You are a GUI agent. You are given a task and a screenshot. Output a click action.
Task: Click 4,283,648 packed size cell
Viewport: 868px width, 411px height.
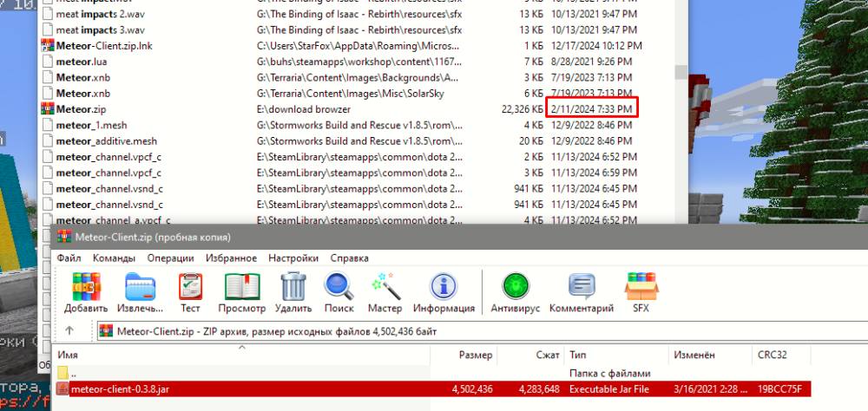[539, 388]
